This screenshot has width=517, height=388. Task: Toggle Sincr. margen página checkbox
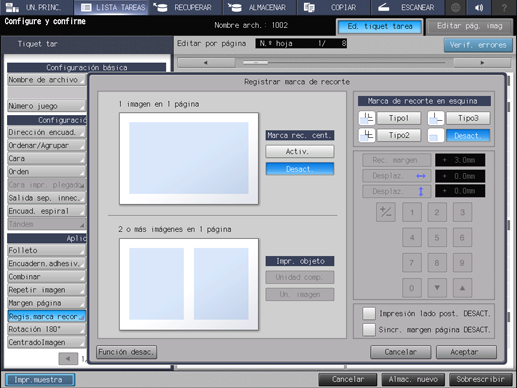point(369,329)
